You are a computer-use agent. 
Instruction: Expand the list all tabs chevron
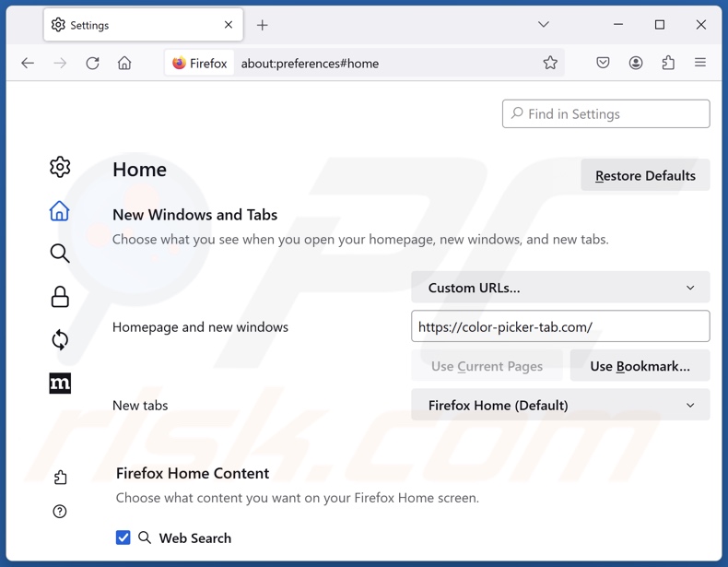[544, 25]
